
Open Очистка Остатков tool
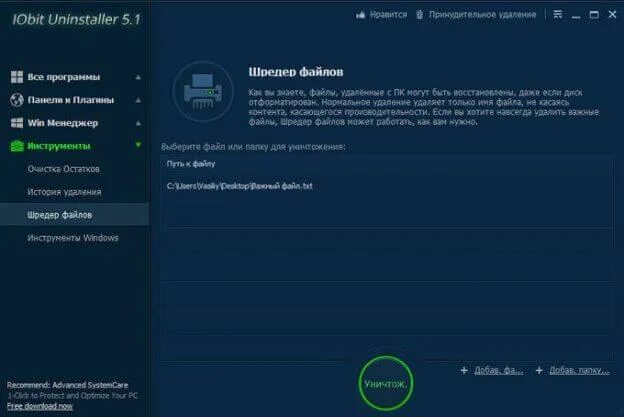click(x=64, y=169)
